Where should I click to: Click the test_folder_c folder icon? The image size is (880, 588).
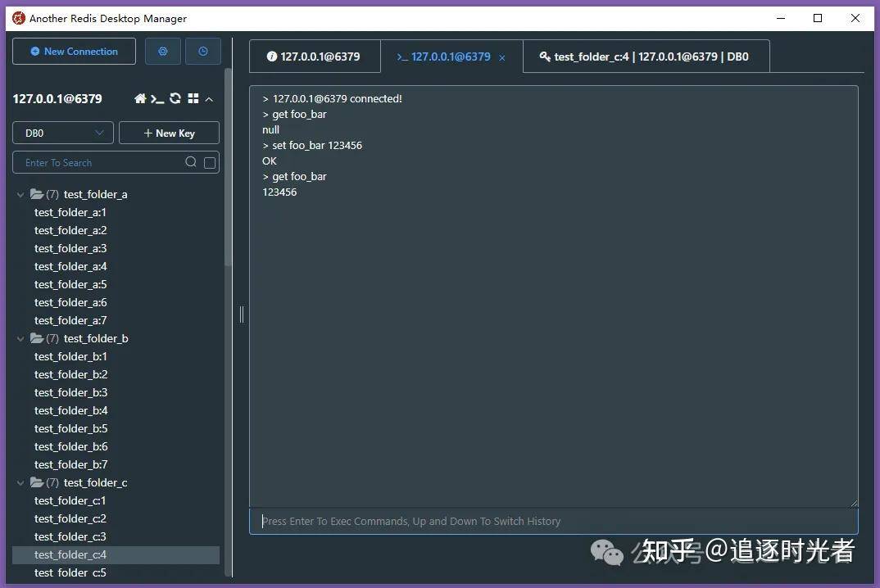coord(37,482)
